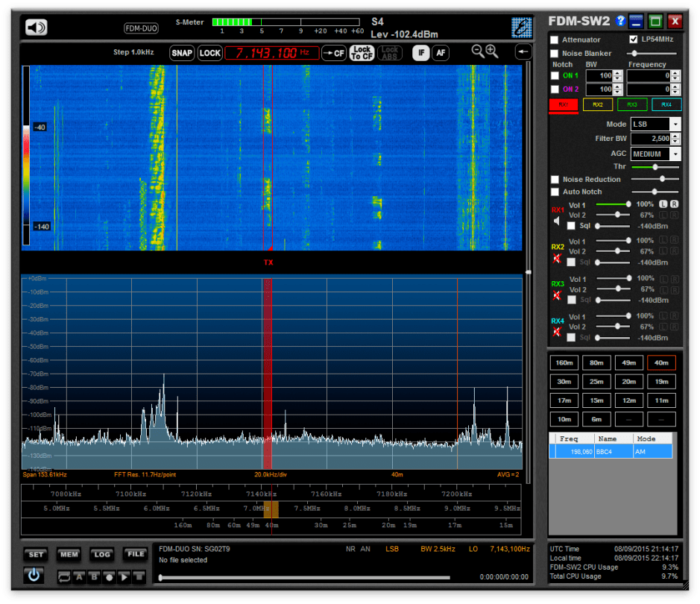Switch to the RX2 receiver tab
This screenshot has height=604, width=700.
tap(598, 105)
